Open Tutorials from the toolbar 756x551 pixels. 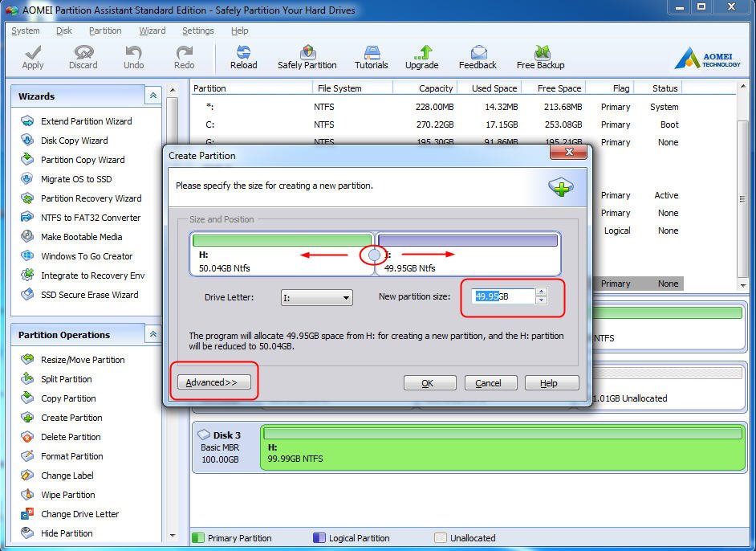click(372, 57)
